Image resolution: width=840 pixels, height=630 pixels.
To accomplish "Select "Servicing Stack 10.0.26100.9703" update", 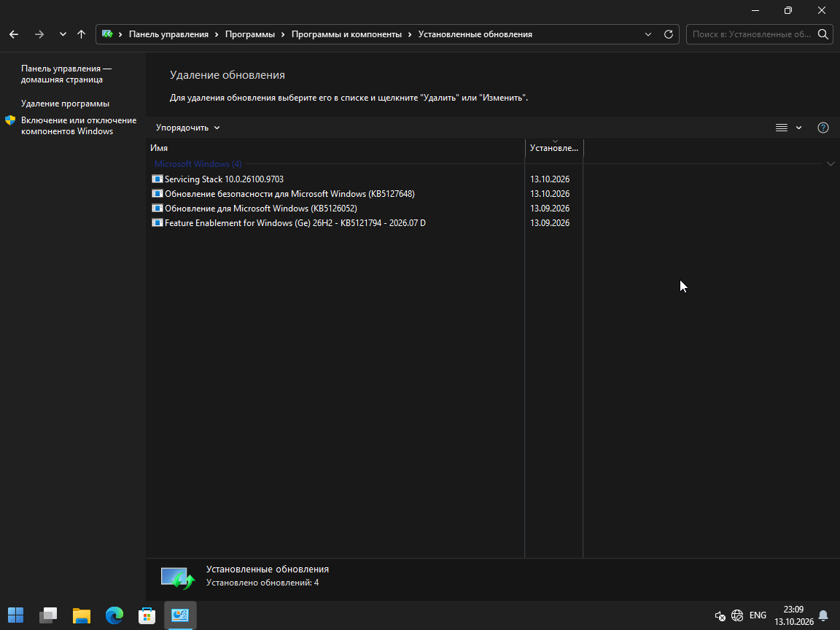I will [x=224, y=179].
